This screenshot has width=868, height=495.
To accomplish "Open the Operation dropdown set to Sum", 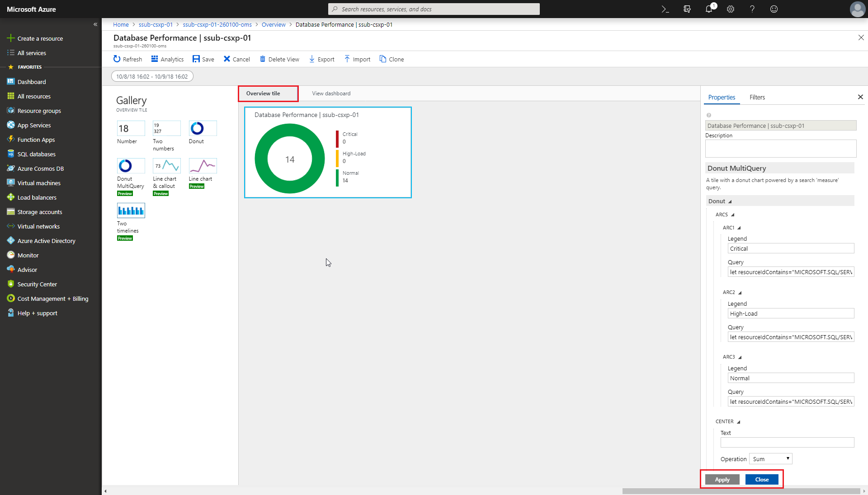I will tap(770, 458).
